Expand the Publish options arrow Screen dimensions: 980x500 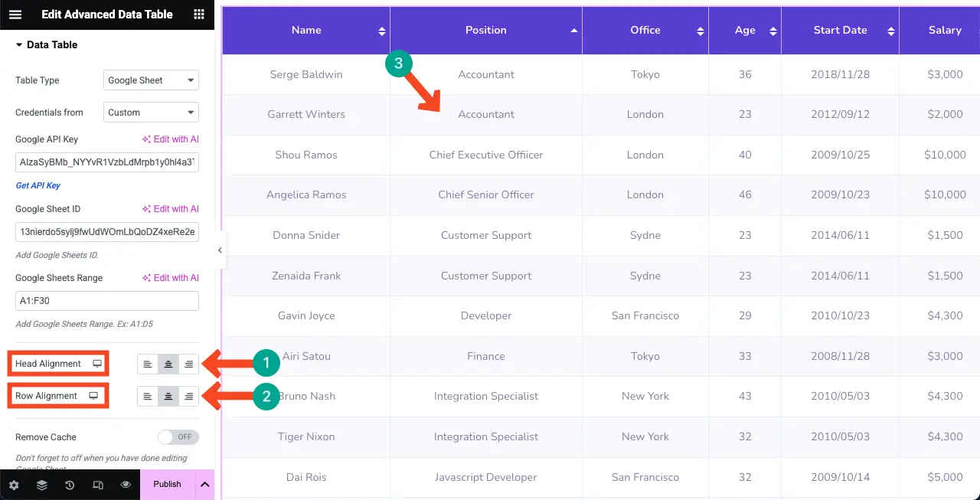pos(204,485)
